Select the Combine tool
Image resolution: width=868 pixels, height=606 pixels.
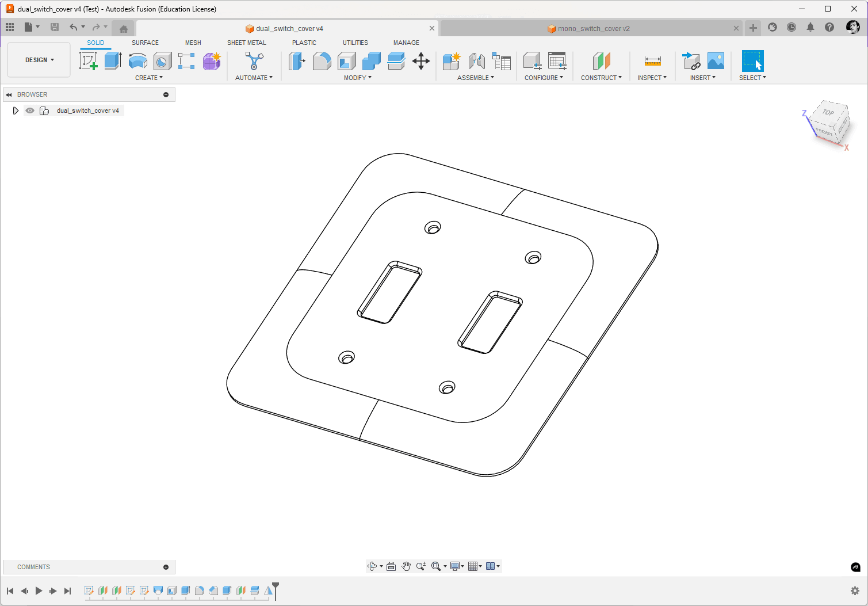point(372,61)
